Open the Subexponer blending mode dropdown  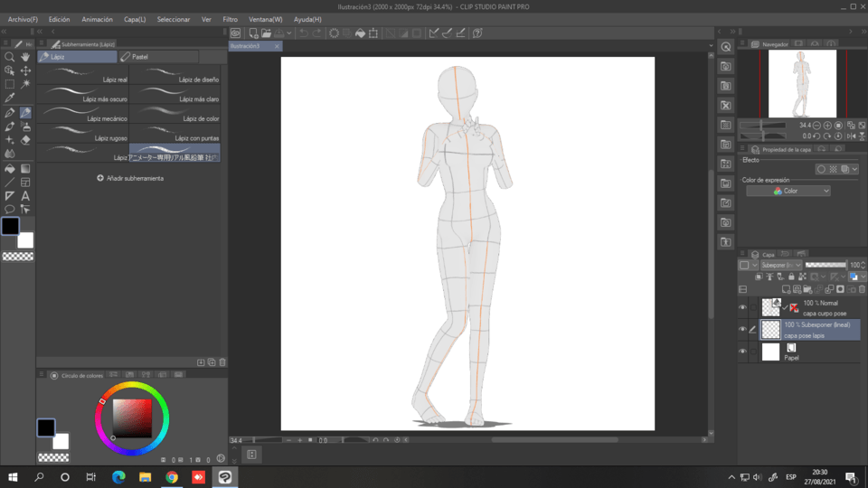(x=781, y=265)
